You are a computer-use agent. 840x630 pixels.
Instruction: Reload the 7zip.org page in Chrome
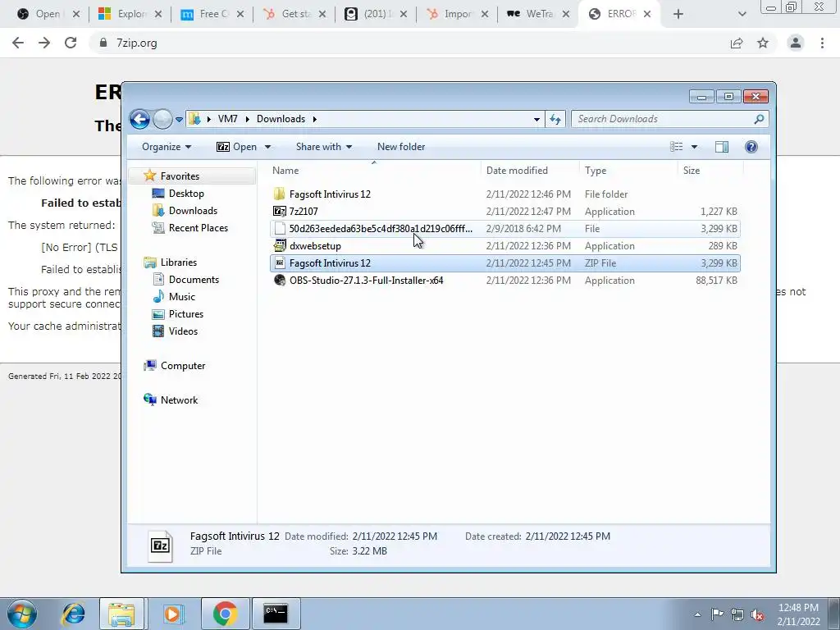(71, 43)
